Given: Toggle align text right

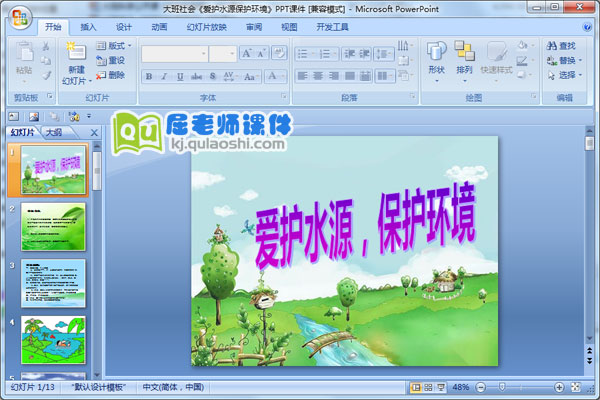Looking at the screenshot, I should coord(334,76).
